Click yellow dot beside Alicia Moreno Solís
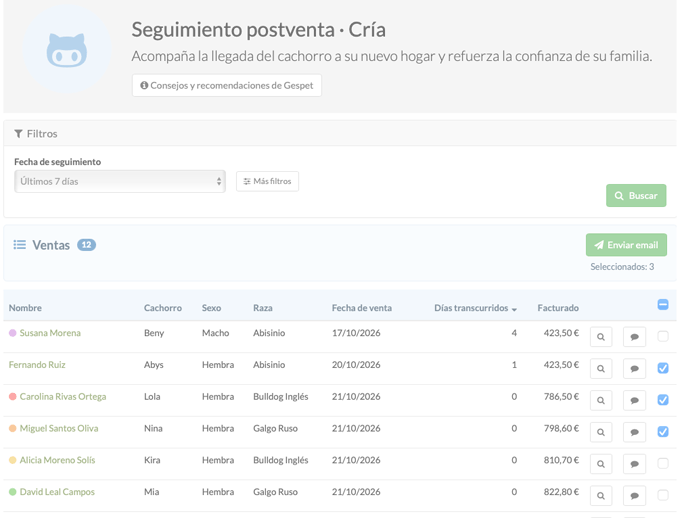The width and height of the screenshot is (682, 518). point(13,460)
